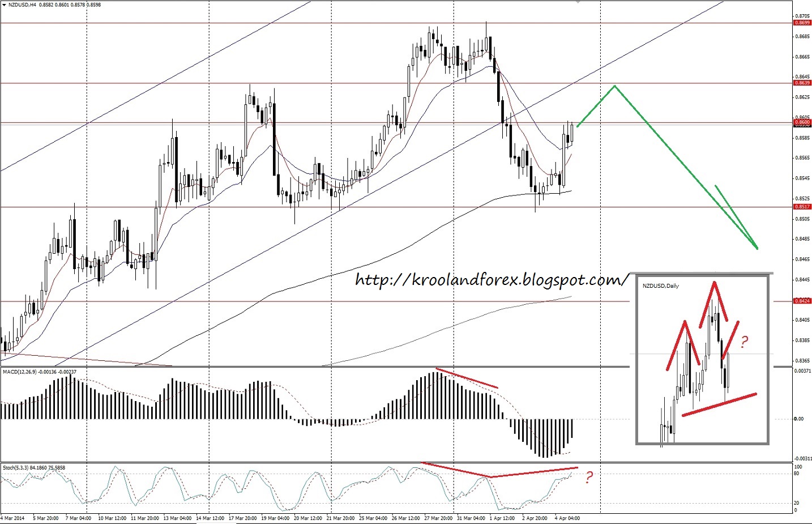The width and height of the screenshot is (812, 524).
Task: Click the 0.8525 price axis value
Action: click(802, 198)
